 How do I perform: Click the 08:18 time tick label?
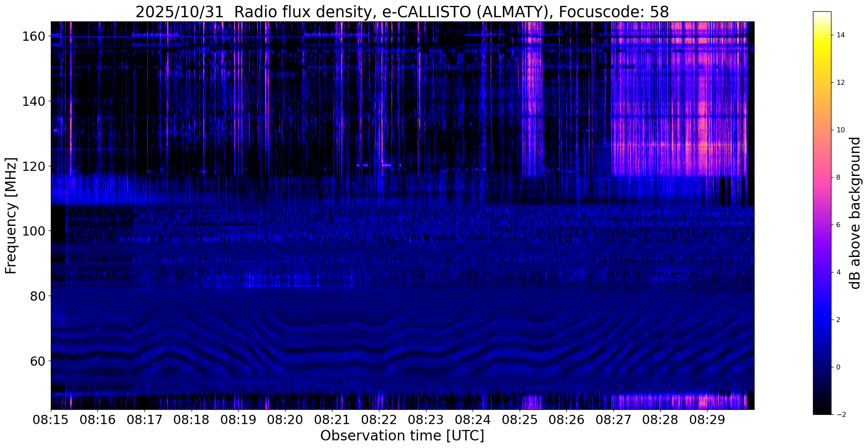pyautogui.click(x=192, y=420)
